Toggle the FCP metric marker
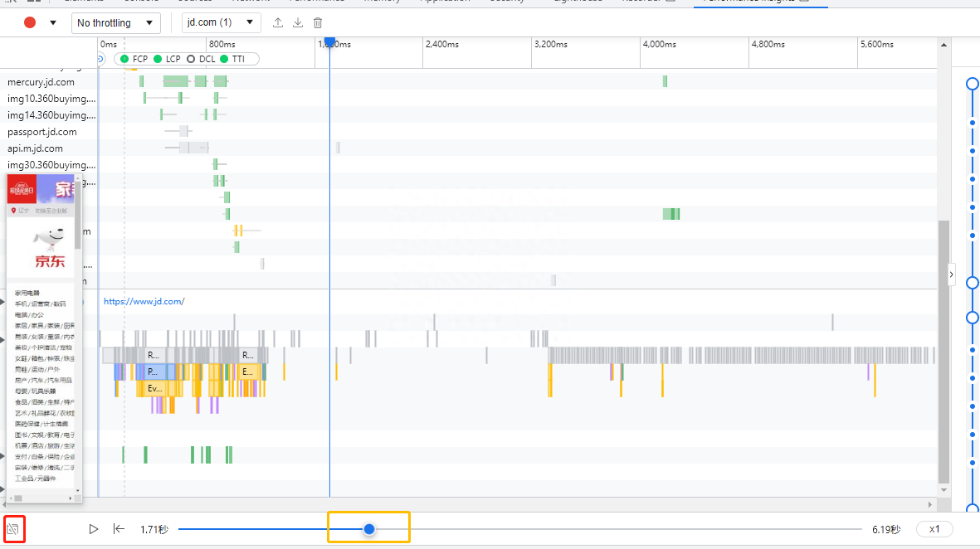Image resolution: width=980 pixels, height=549 pixels. pyautogui.click(x=134, y=59)
